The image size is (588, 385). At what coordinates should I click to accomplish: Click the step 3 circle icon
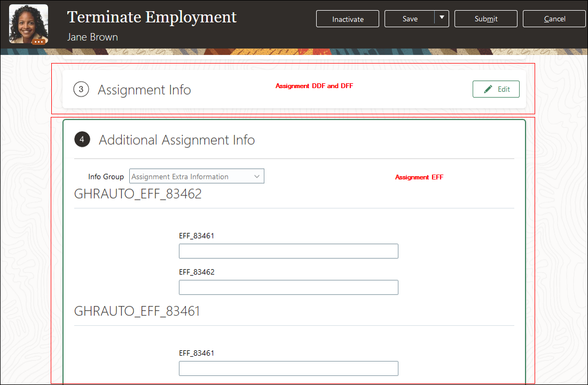81,90
